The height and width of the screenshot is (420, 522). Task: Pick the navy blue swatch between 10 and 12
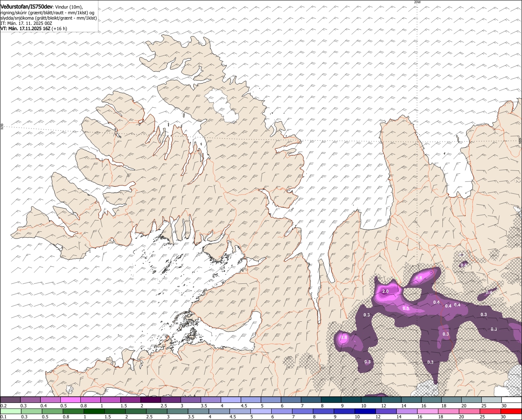(x=365, y=411)
